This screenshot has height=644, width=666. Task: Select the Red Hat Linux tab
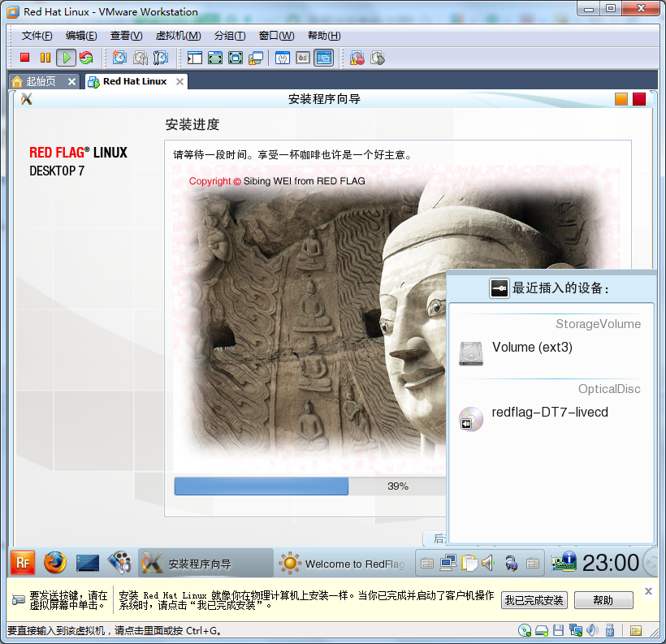135,81
